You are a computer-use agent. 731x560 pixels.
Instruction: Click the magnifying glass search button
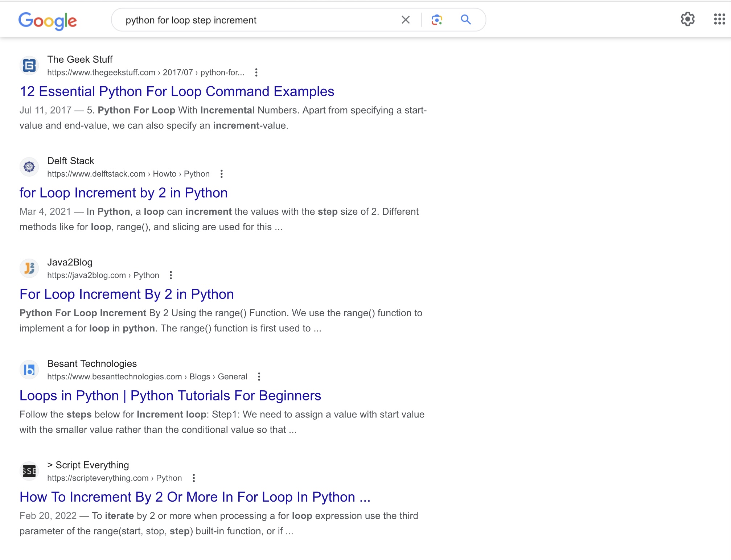(x=466, y=20)
